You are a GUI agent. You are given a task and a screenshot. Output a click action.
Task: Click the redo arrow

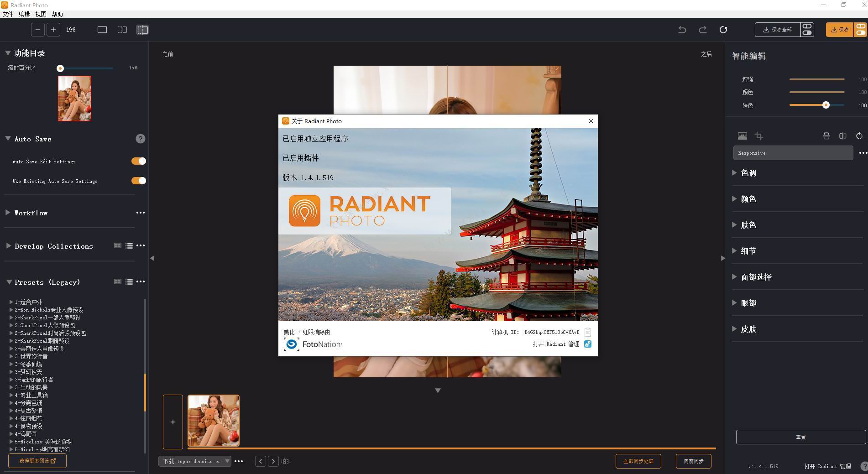pyautogui.click(x=703, y=30)
